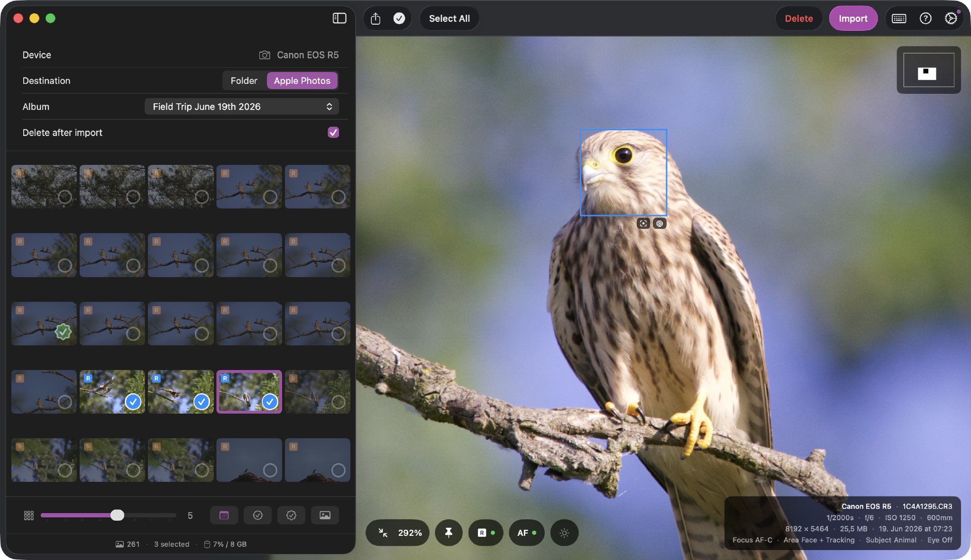Click the Select All button
The image size is (971, 560).
(x=449, y=18)
